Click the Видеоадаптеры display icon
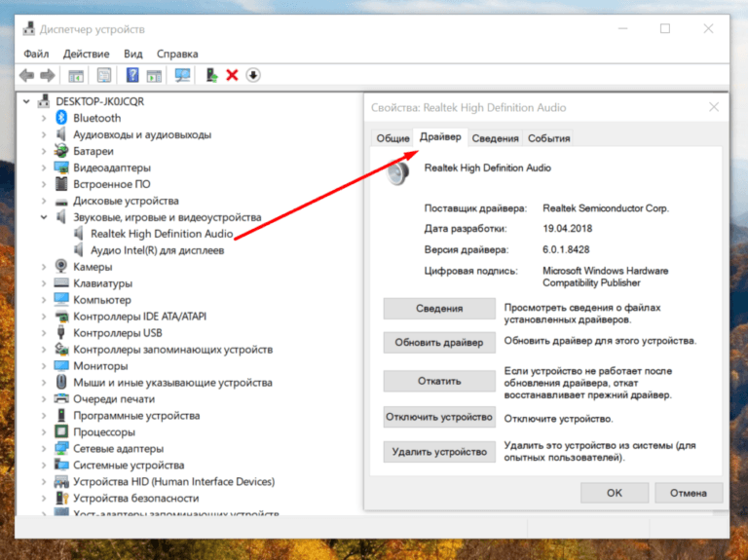 [61, 168]
